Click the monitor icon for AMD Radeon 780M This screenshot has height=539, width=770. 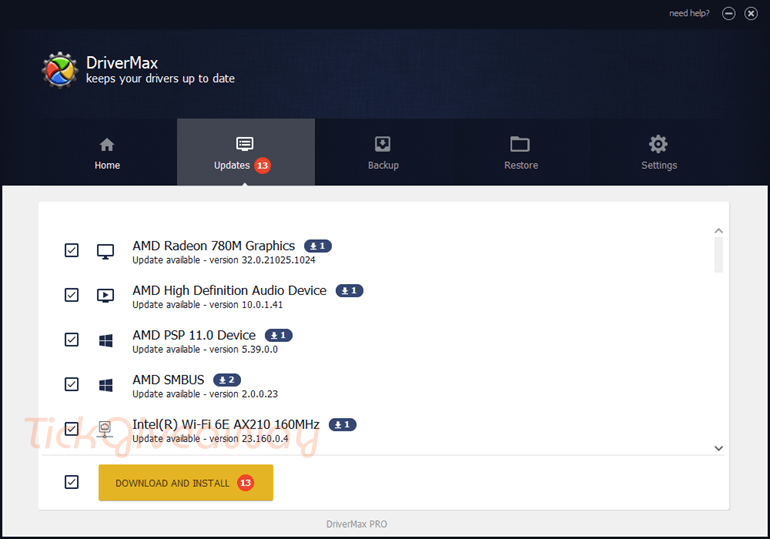click(106, 251)
